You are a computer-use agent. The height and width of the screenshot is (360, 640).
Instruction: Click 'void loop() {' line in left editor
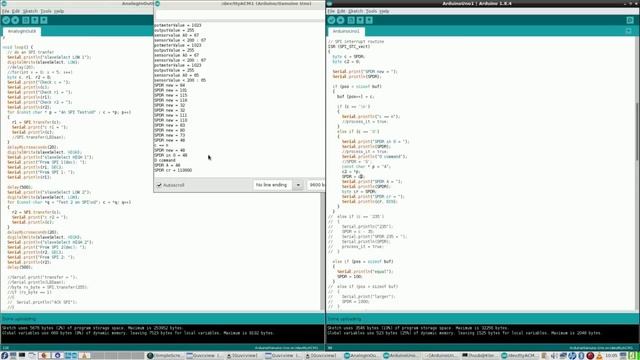point(18,47)
